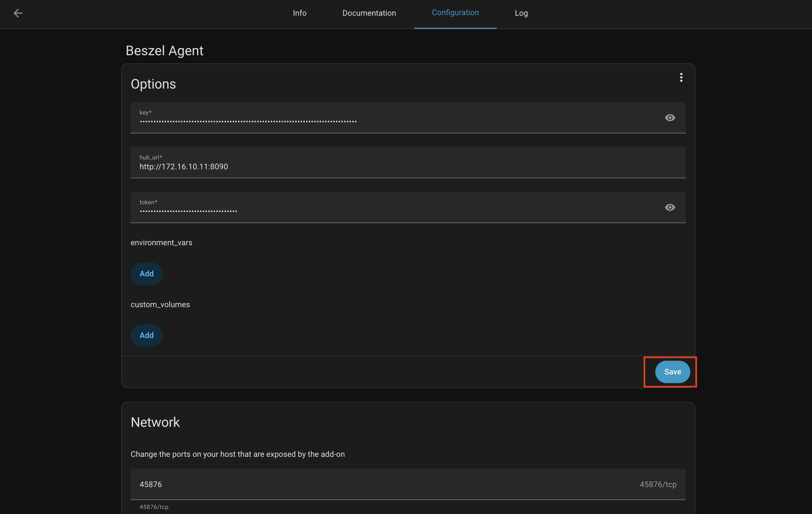Image resolution: width=812 pixels, height=514 pixels.
Task: Switch to the Documentation tab
Action: 369,13
